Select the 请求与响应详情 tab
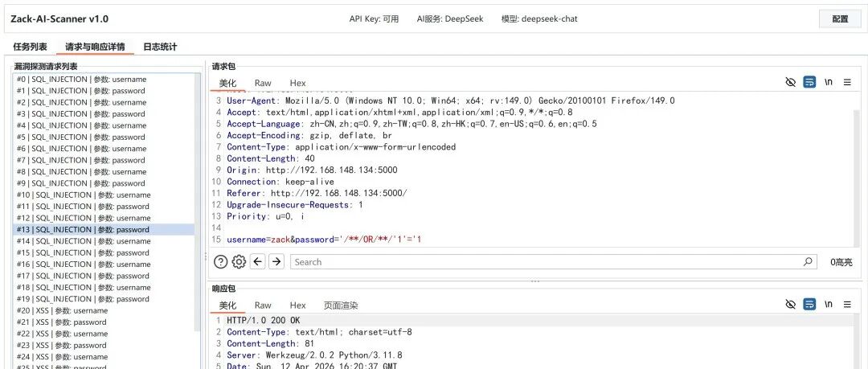 [x=95, y=47]
